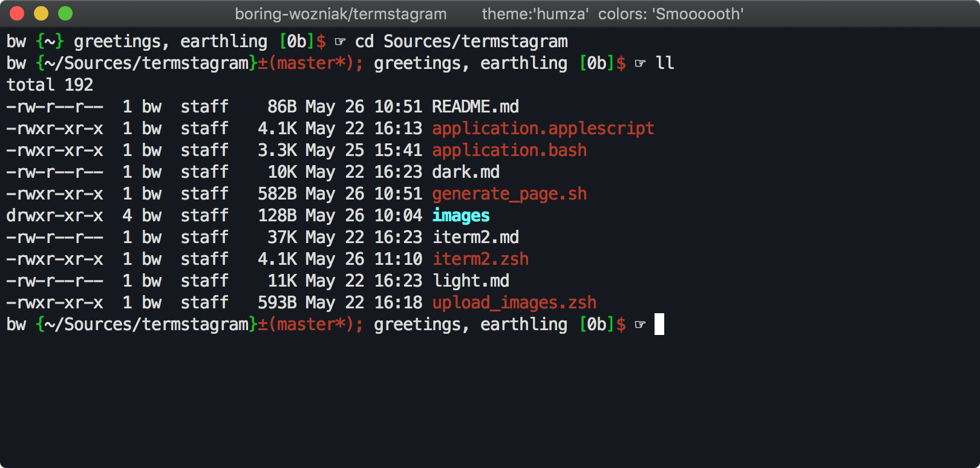Click the white terminal cursor block
The height and width of the screenshot is (468, 980).
coord(659,324)
